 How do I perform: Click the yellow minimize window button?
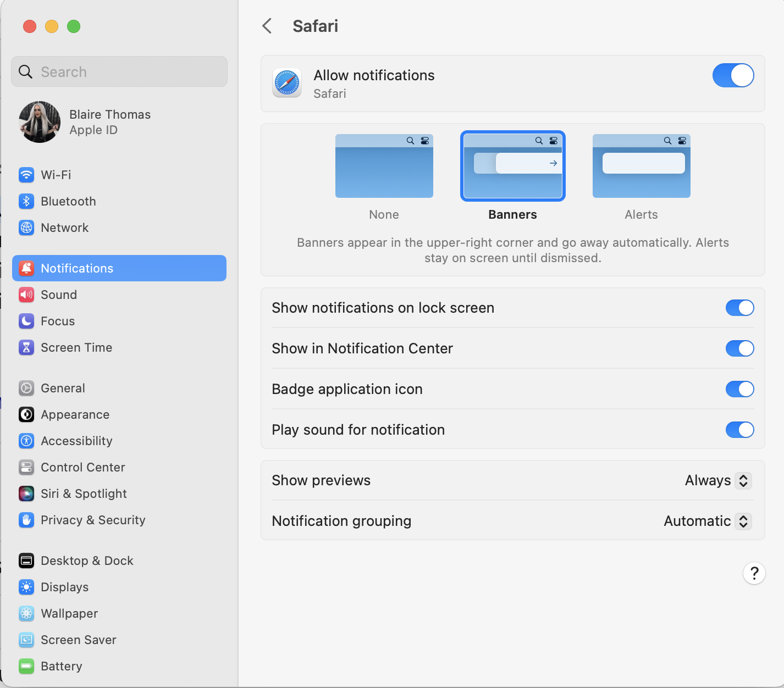[52, 26]
